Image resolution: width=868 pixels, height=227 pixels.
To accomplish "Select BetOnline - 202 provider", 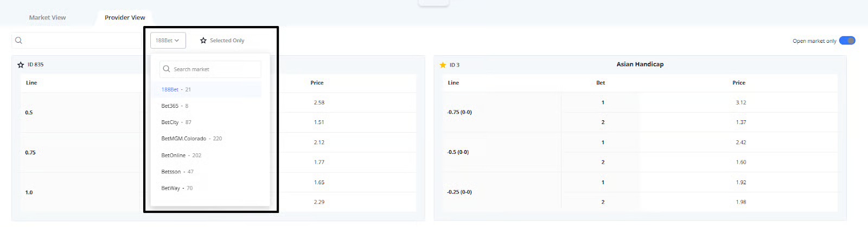I will tap(181, 155).
